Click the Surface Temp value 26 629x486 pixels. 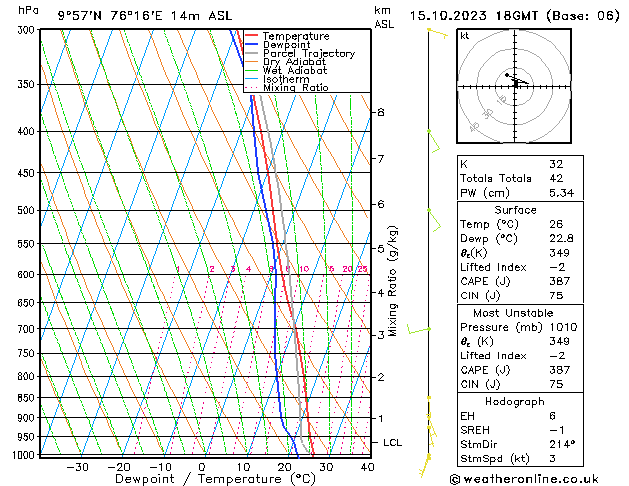(556, 224)
